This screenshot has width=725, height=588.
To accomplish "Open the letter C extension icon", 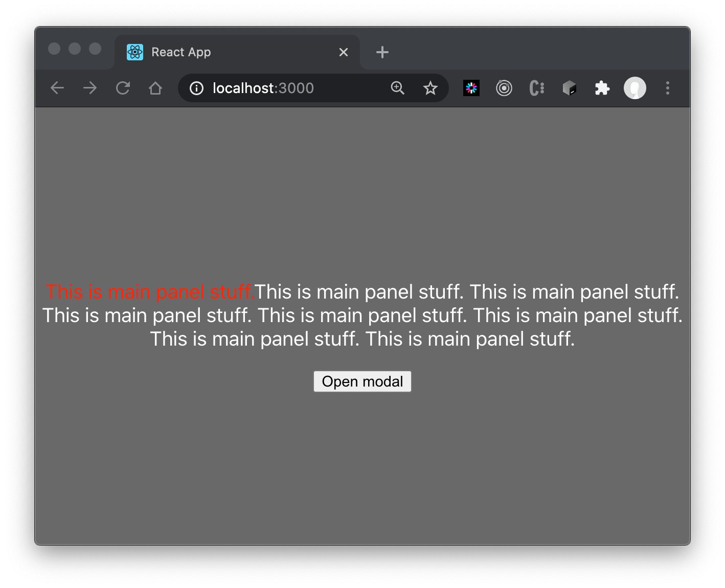I will 536,88.
